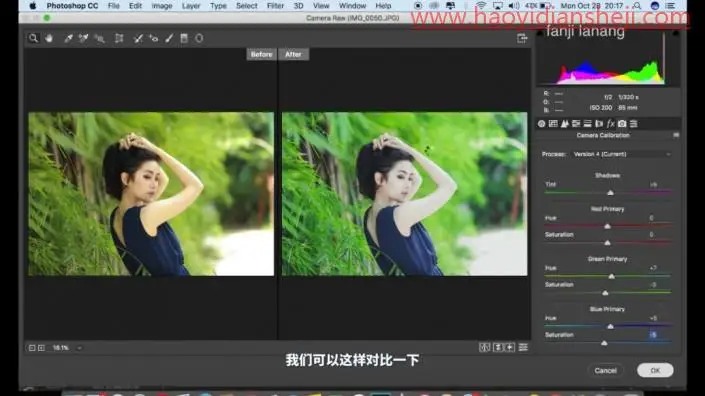
Task: Open the HSL / Grayscale panel icon
Action: pyautogui.click(x=576, y=124)
